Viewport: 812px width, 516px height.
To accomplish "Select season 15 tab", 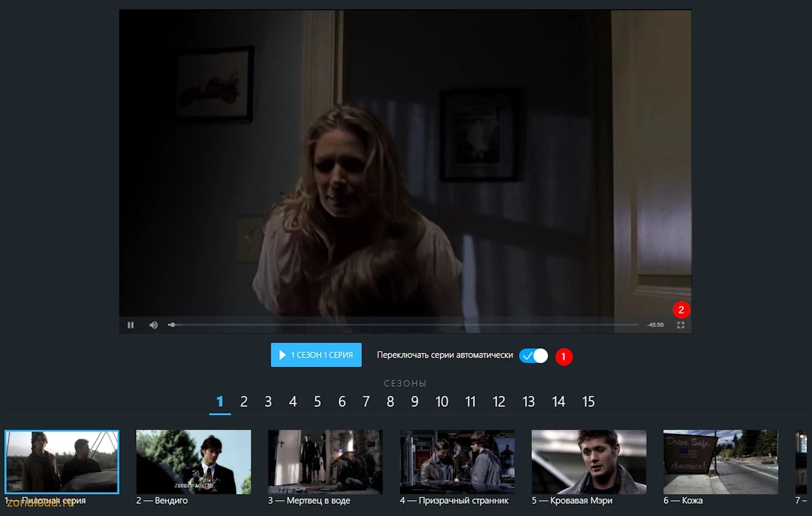I will pyautogui.click(x=589, y=402).
